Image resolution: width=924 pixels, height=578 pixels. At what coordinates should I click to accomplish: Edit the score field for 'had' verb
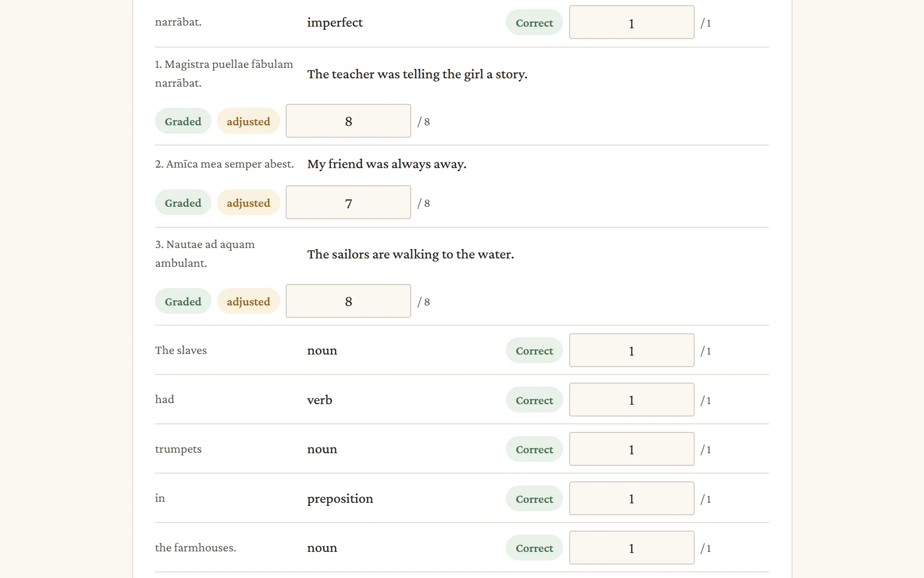(x=632, y=400)
